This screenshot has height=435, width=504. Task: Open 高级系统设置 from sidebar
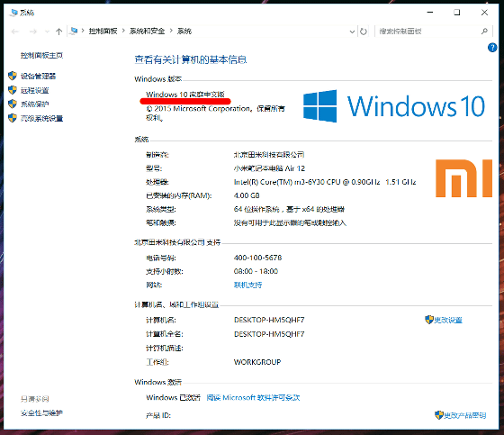[41, 118]
